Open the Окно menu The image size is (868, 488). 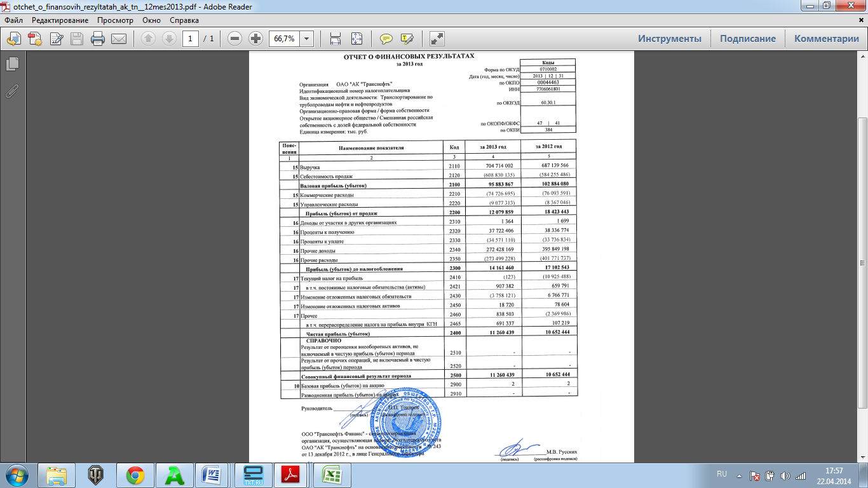(152, 20)
